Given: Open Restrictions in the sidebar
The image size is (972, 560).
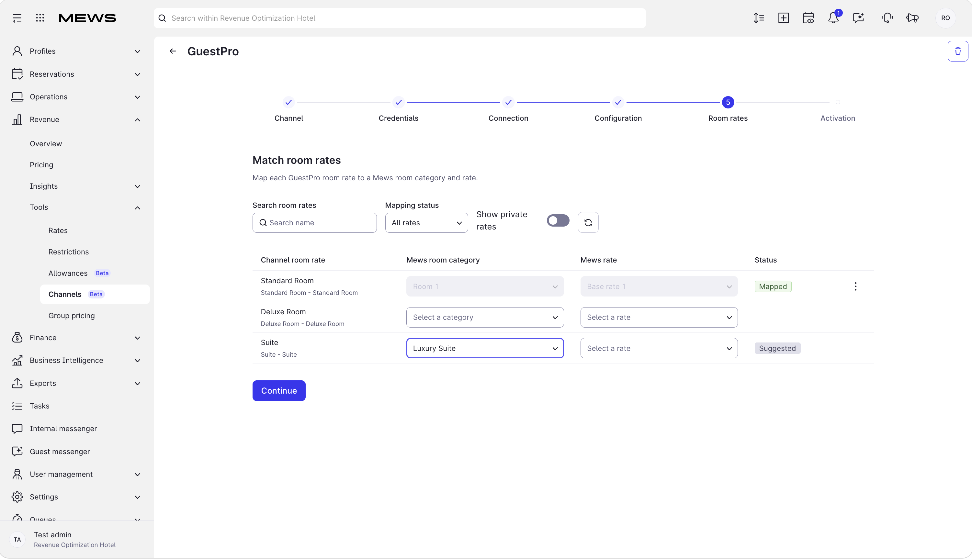Looking at the screenshot, I should [x=68, y=252].
